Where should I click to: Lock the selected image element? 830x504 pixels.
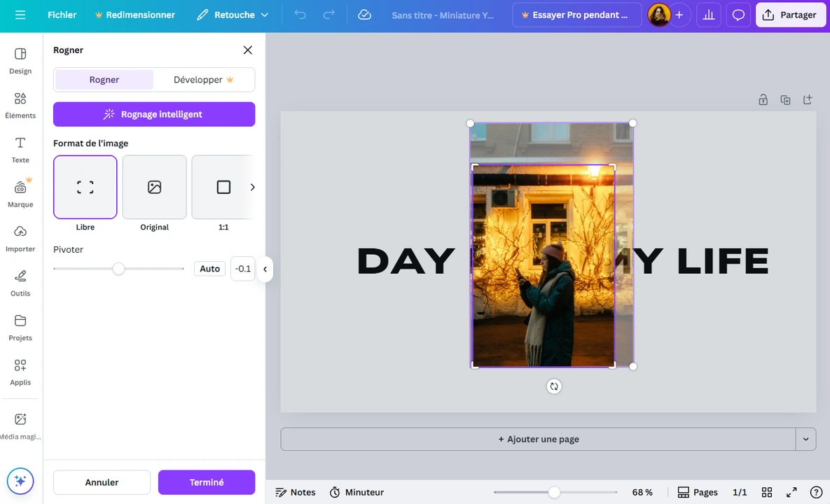(x=763, y=99)
